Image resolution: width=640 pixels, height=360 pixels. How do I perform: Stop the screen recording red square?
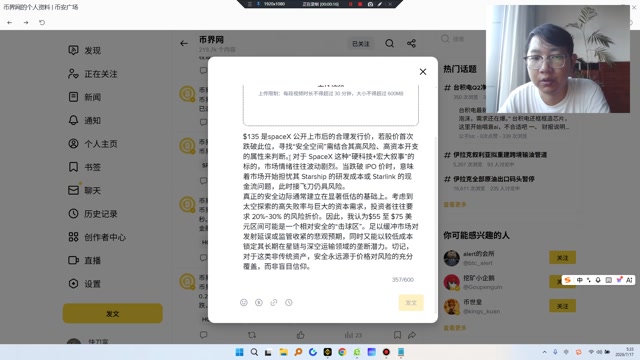point(360,4)
